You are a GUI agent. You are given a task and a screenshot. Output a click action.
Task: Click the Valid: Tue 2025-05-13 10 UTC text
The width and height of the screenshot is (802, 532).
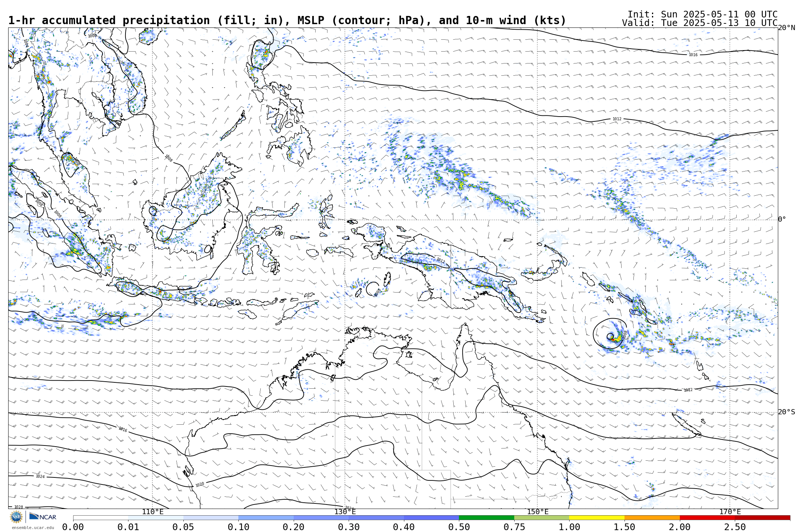700,23
